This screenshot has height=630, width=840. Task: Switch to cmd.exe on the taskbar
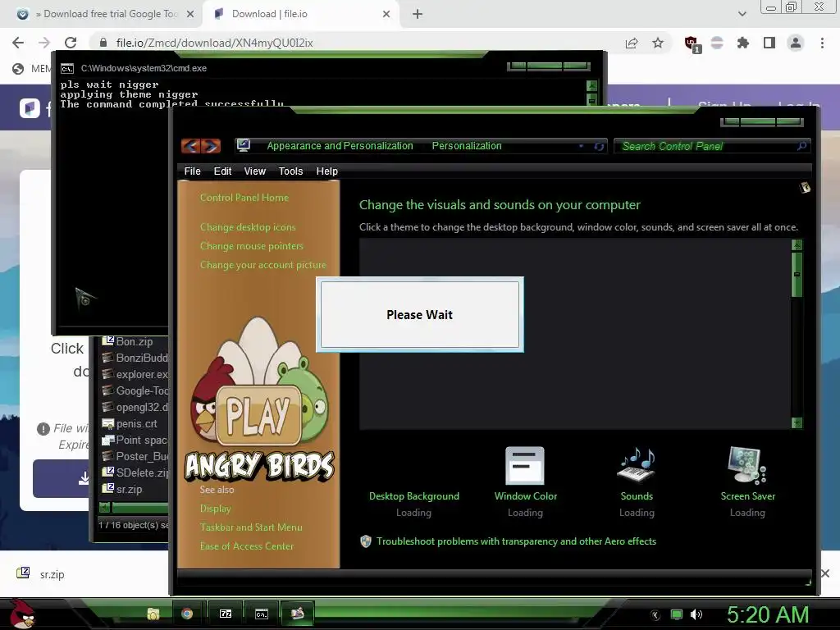click(262, 614)
